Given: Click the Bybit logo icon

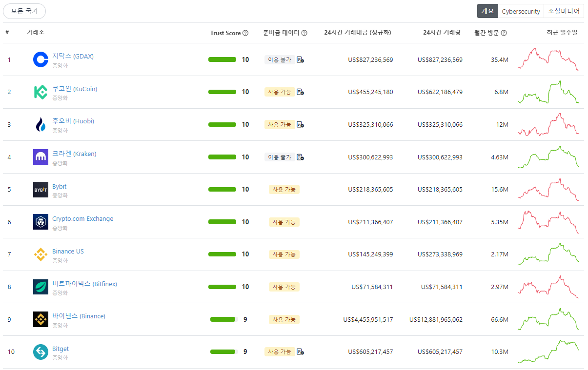Looking at the screenshot, I should click(41, 190).
